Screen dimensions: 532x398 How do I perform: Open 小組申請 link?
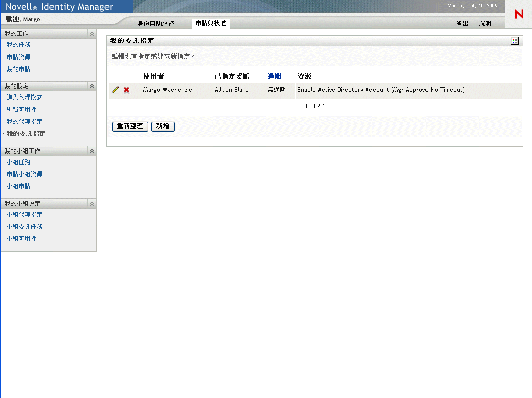click(x=18, y=186)
